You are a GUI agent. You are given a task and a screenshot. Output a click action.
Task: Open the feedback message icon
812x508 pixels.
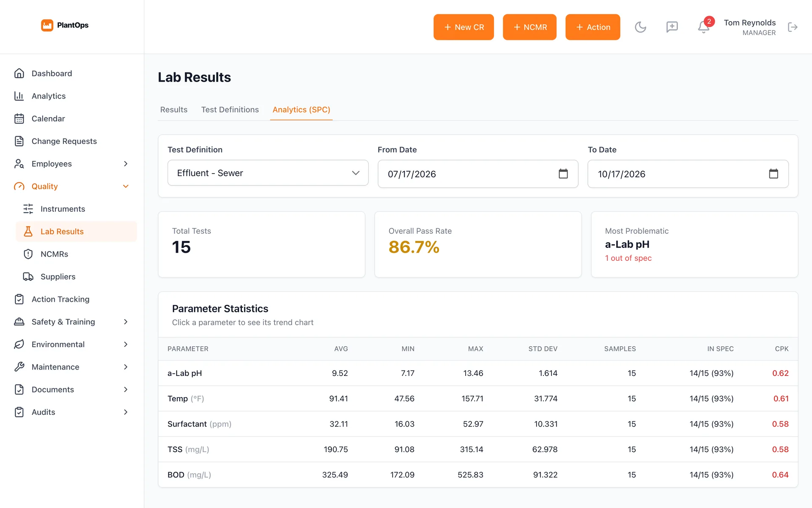[x=672, y=27]
